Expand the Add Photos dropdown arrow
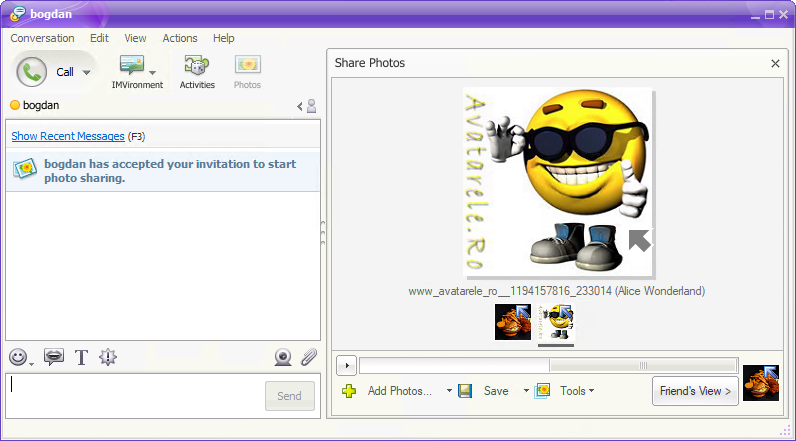This screenshot has height=441, width=796. [x=449, y=391]
